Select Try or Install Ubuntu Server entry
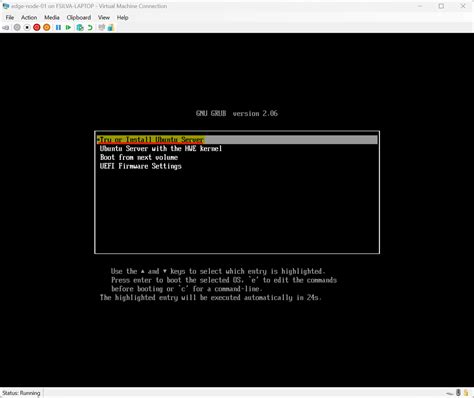 (237, 140)
